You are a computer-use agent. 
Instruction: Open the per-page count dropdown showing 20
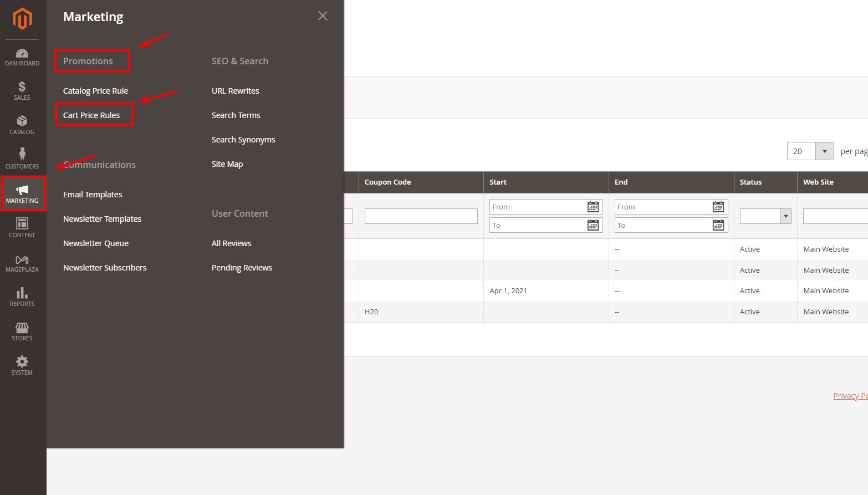pos(825,151)
